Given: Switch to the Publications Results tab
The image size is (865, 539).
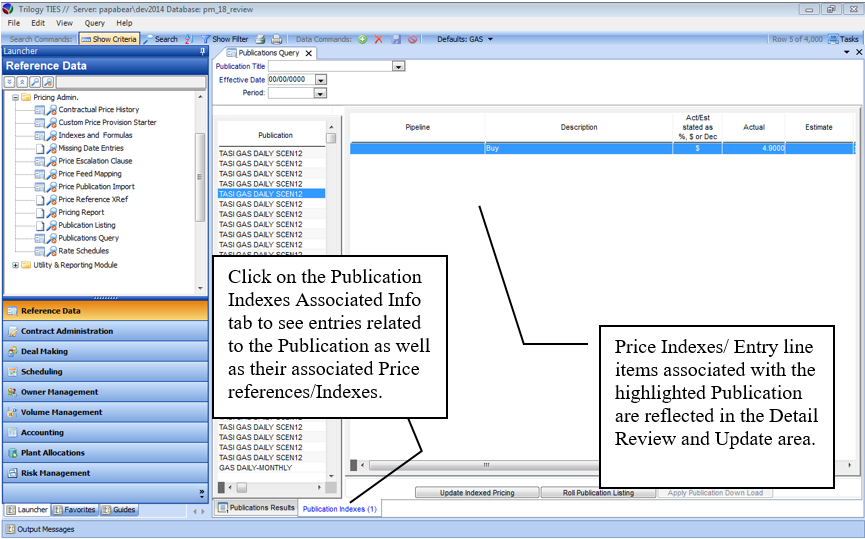Looking at the screenshot, I should tap(256, 508).
